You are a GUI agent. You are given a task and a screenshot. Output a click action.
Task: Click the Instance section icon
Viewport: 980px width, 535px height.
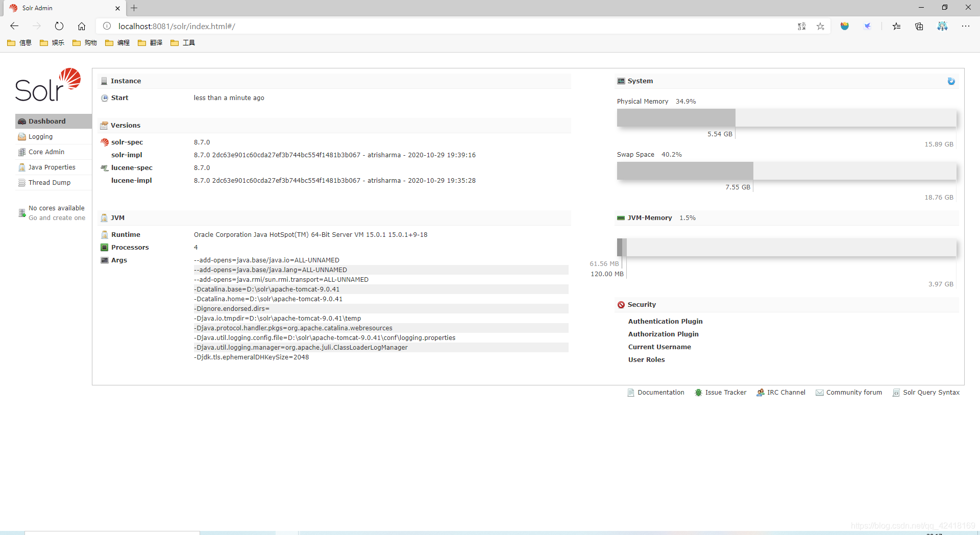tap(104, 81)
